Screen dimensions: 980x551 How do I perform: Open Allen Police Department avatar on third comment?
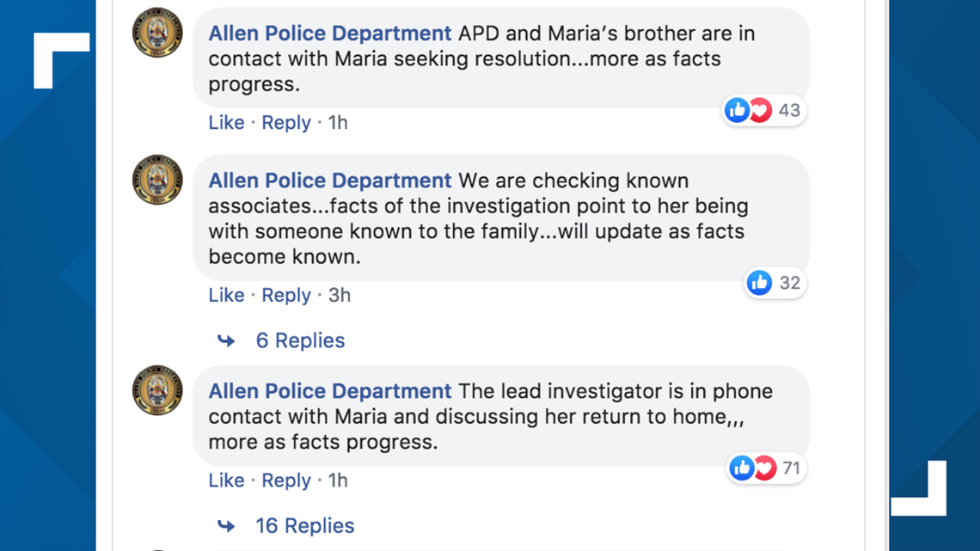pyautogui.click(x=157, y=390)
